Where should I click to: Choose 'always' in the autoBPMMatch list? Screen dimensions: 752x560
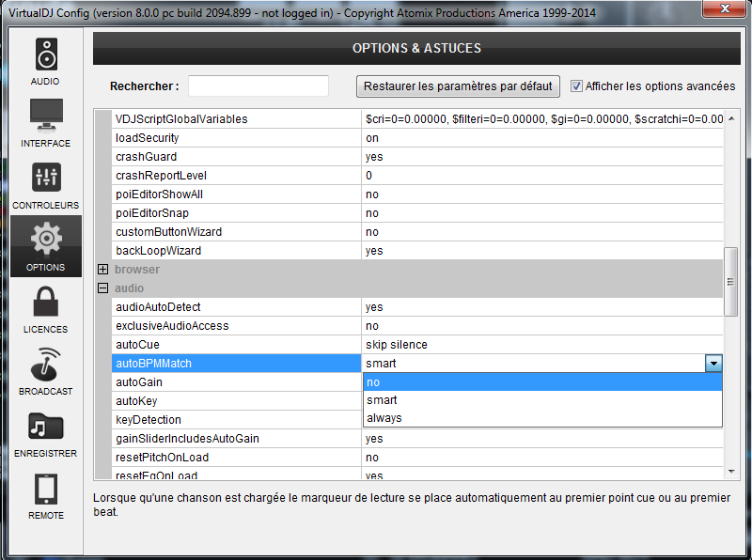point(541,418)
